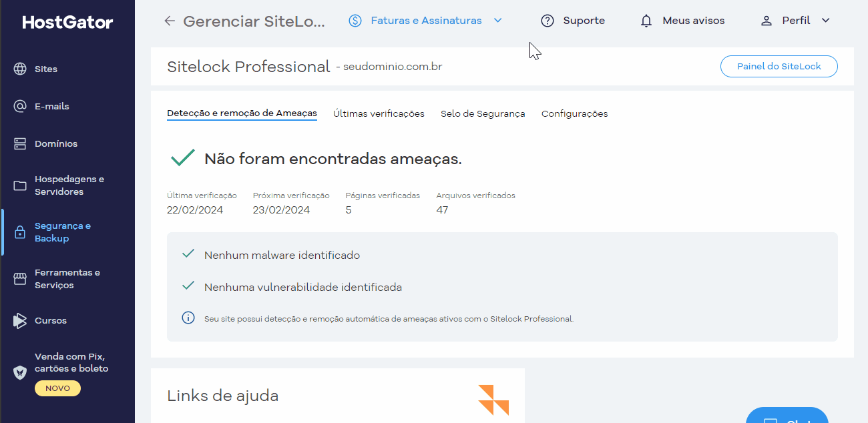Open E-mails via at-sign icon
This screenshot has height=423, width=868.
click(20, 106)
